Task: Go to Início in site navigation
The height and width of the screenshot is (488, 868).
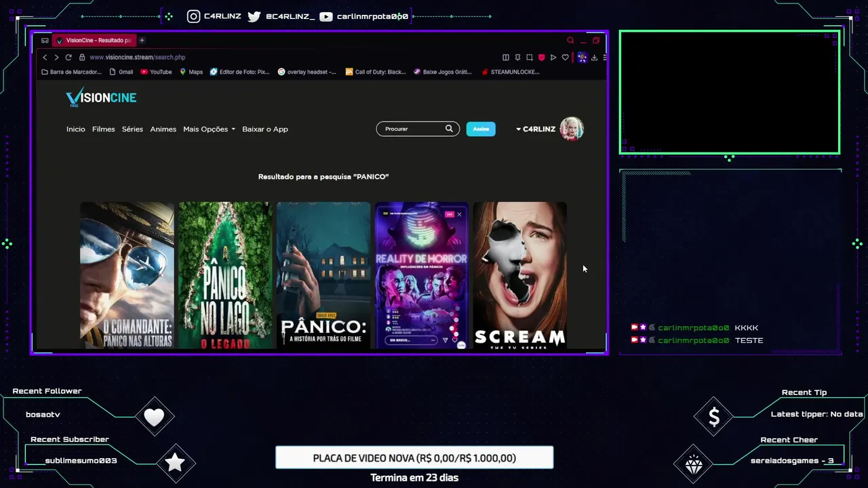Action: coord(76,129)
